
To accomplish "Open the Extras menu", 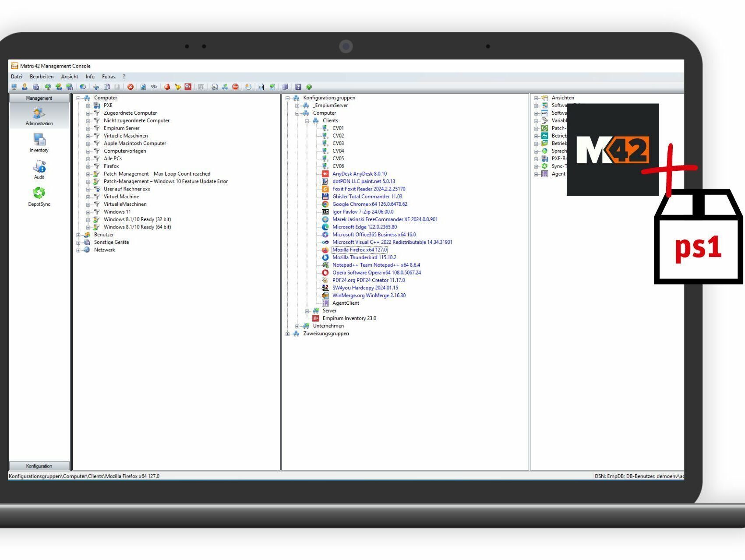I will click(x=109, y=77).
